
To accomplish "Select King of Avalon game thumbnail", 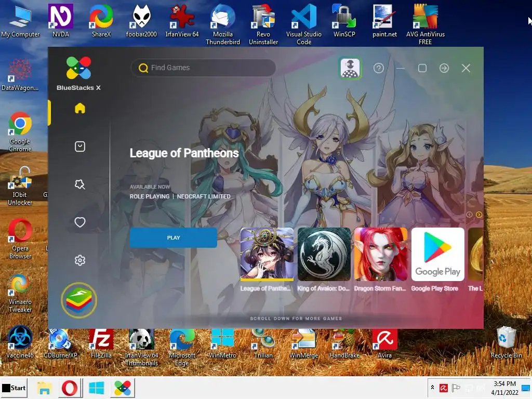I will pyautogui.click(x=324, y=254).
